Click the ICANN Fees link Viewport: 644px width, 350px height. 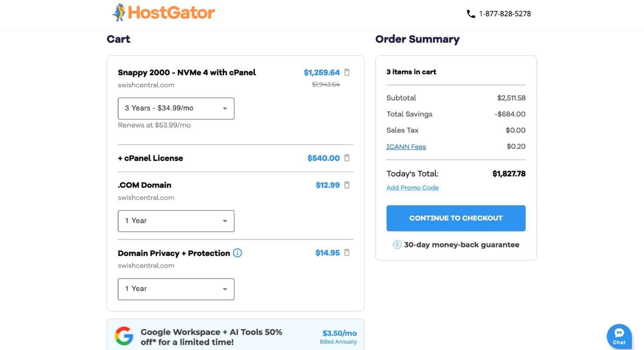point(406,147)
